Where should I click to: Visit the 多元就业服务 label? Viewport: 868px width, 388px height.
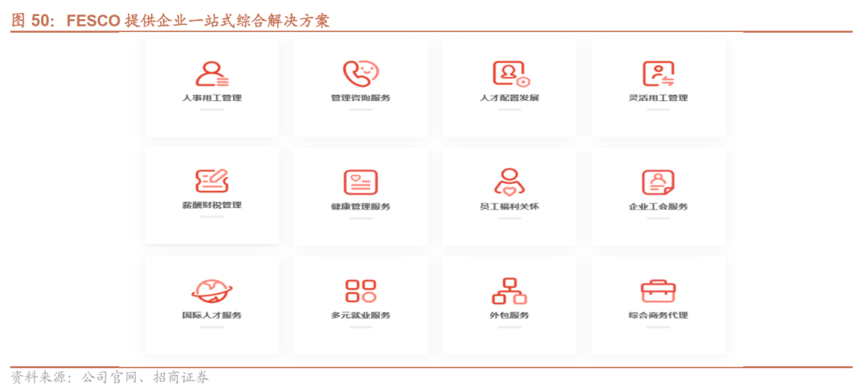[361, 316]
